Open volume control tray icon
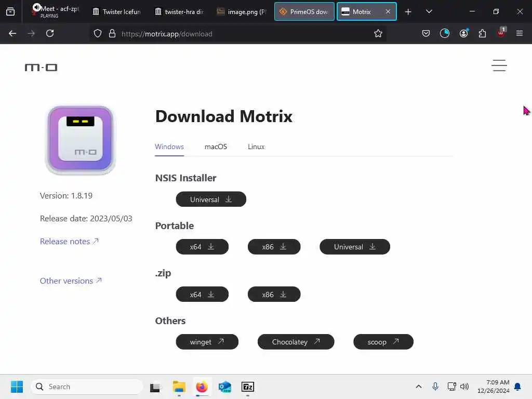This screenshot has width=532, height=399. click(464, 387)
